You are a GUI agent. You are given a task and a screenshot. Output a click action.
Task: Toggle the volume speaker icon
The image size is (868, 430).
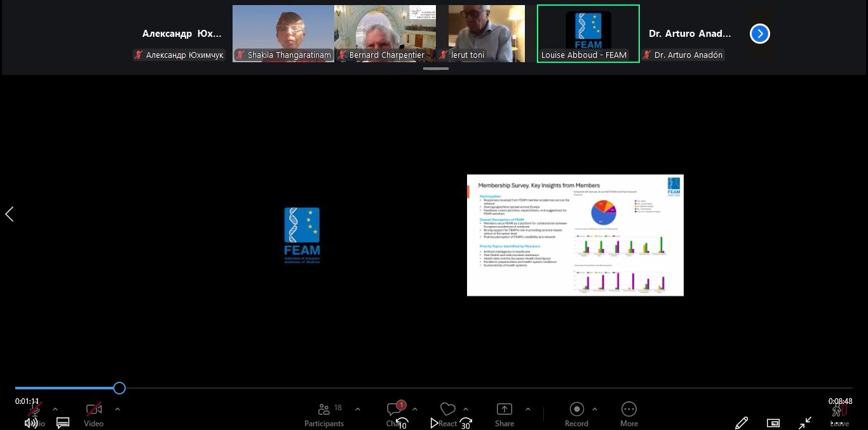30,423
